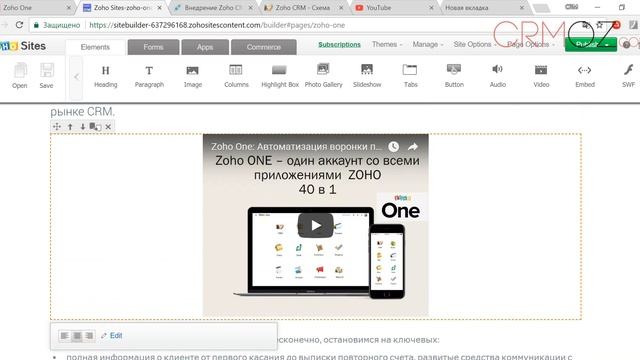Expand the Manage dropdown menu
The image size is (640, 360).
coord(428,44)
